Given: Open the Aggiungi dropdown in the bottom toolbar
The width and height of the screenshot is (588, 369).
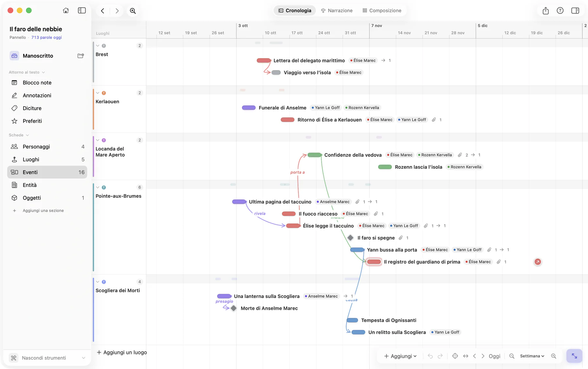Looking at the screenshot, I should [400, 356].
